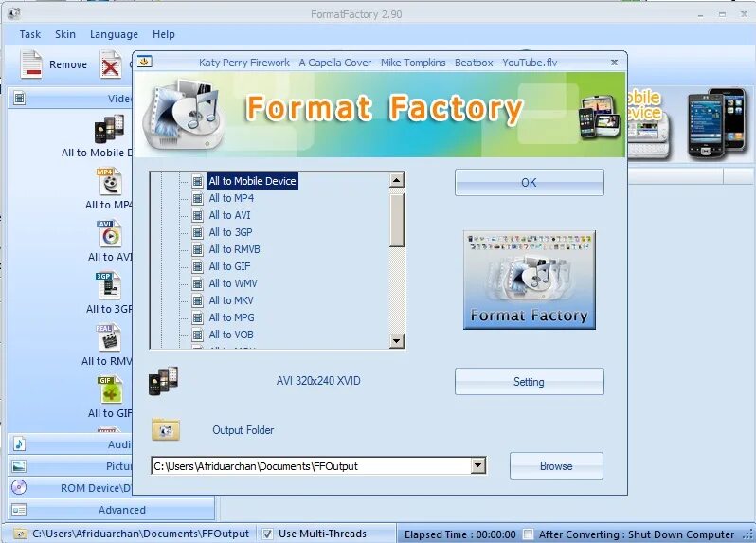Click the format list scroll up arrow

(x=396, y=180)
